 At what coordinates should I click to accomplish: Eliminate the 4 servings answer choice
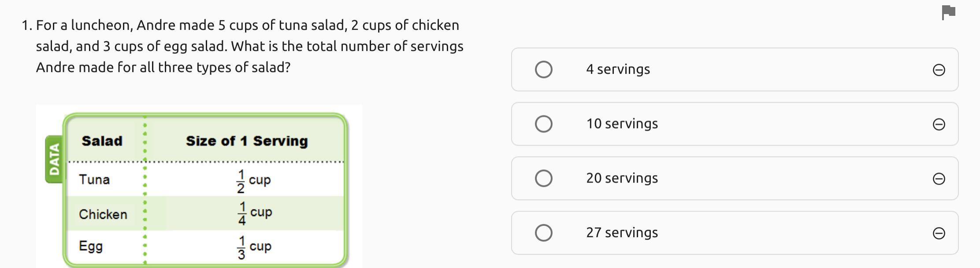pyautogui.click(x=939, y=70)
